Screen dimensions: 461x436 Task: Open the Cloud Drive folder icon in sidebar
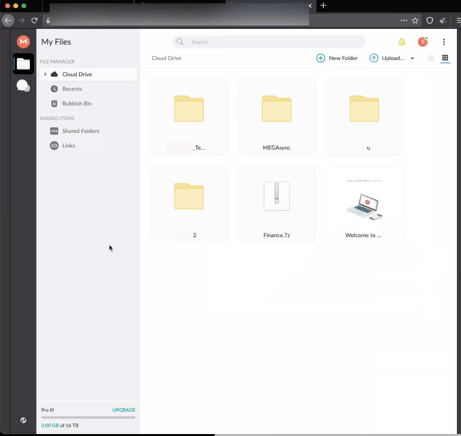(23, 64)
